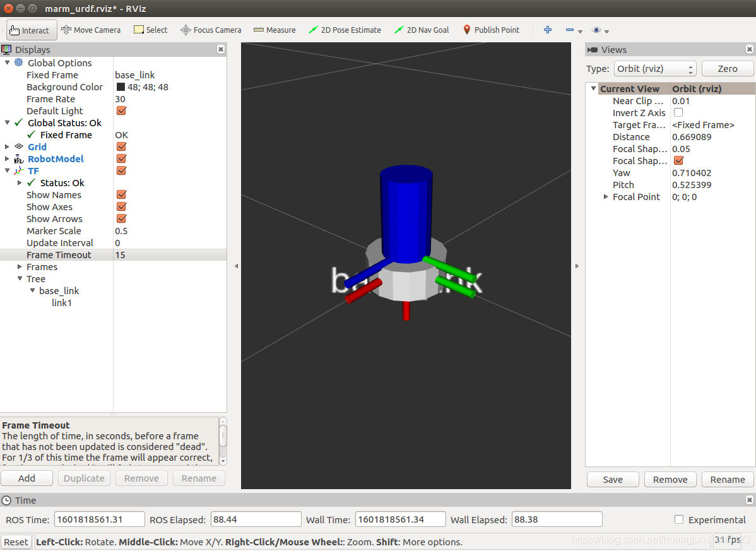Image resolution: width=756 pixels, height=551 pixels.
Task: Click the Views panel camera icon
Action: 593,50
